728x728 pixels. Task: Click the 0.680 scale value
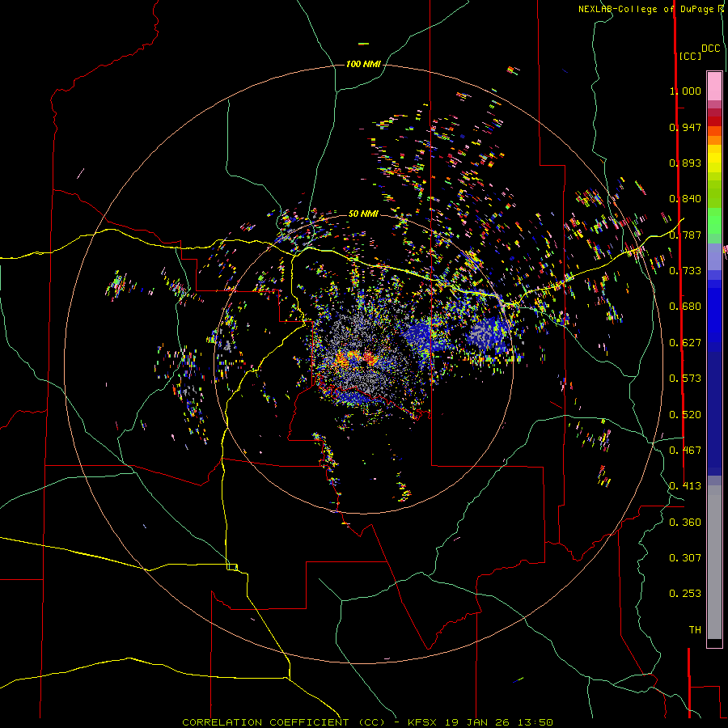[x=685, y=307]
